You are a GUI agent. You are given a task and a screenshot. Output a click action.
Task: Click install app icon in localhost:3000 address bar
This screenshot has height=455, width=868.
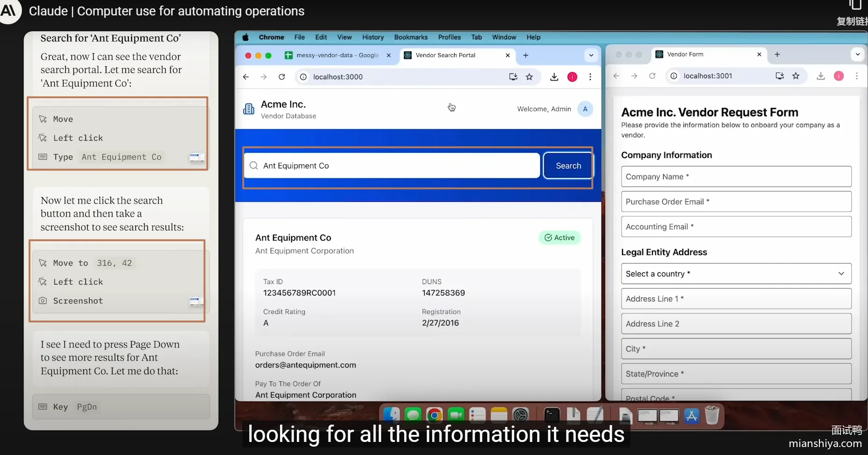(513, 77)
